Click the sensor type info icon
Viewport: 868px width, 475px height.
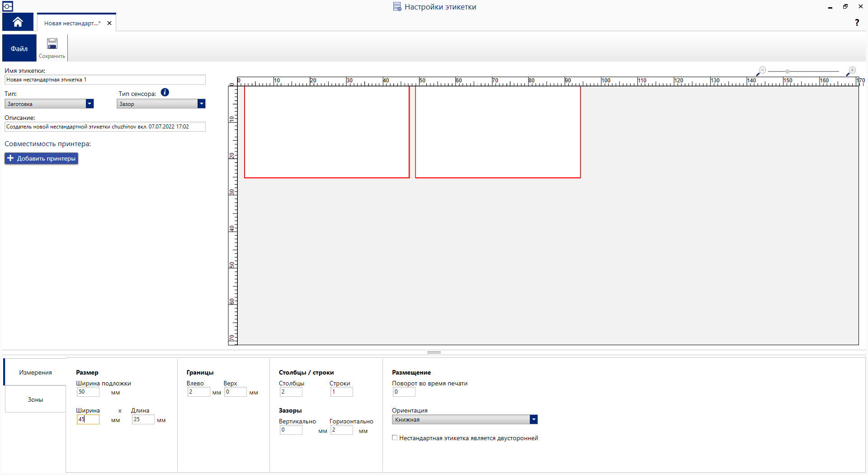165,92
